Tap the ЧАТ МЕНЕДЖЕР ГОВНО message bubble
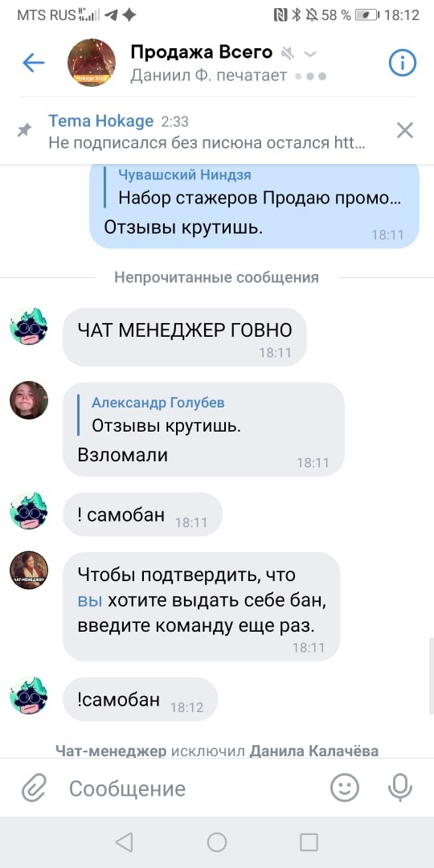434x868 pixels. click(x=184, y=337)
